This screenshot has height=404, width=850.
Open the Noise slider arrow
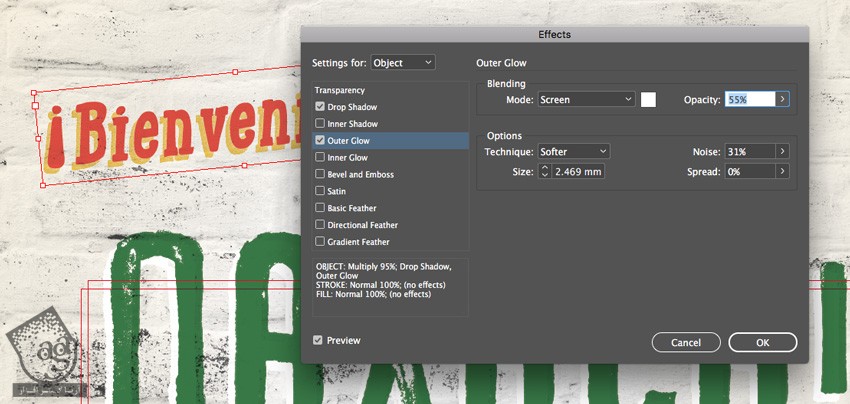pos(783,151)
